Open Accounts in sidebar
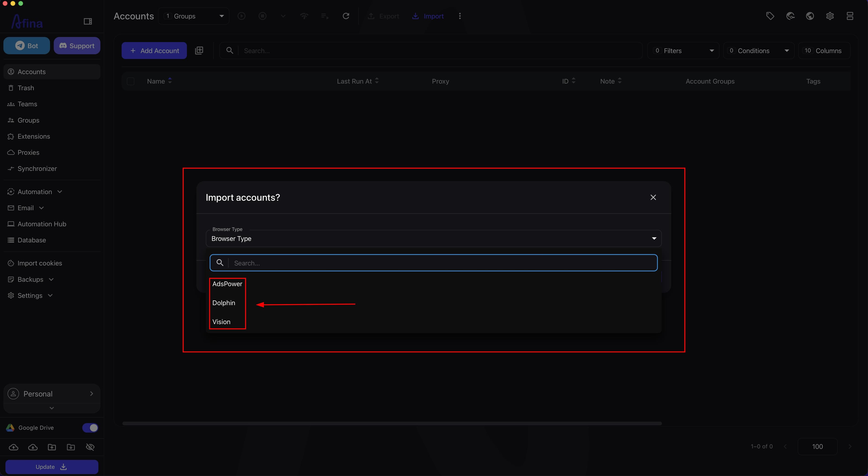This screenshot has width=868, height=476. click(x=52, y=72)
